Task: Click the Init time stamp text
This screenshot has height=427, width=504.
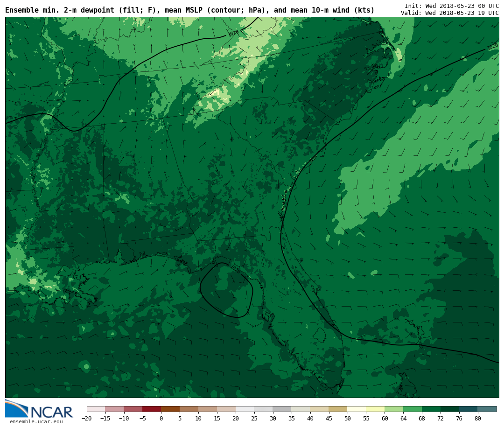Action: click(452, 6)
